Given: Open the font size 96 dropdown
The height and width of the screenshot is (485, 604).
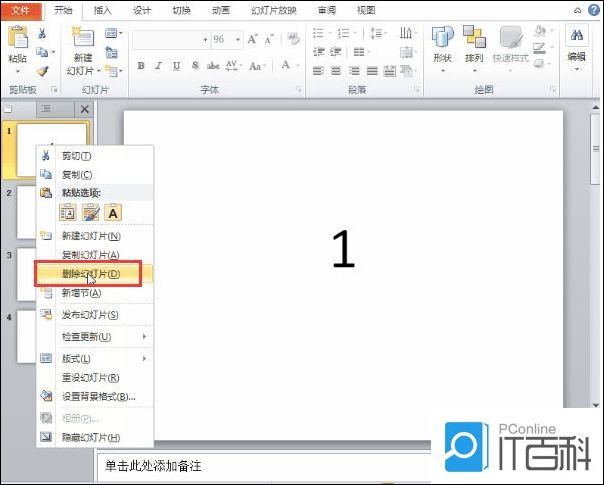Looking at the screenshot, I should [x=238, y=40].
